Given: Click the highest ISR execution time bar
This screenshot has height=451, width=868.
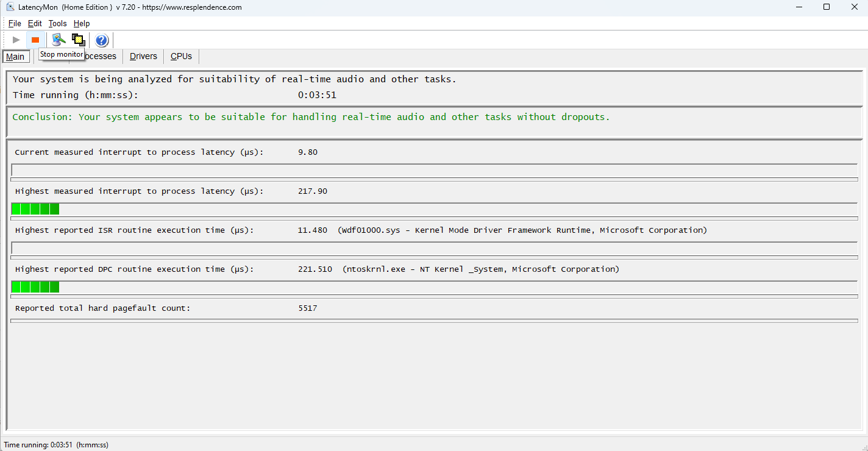Looking at the screenshot, I should pos(434,248).
